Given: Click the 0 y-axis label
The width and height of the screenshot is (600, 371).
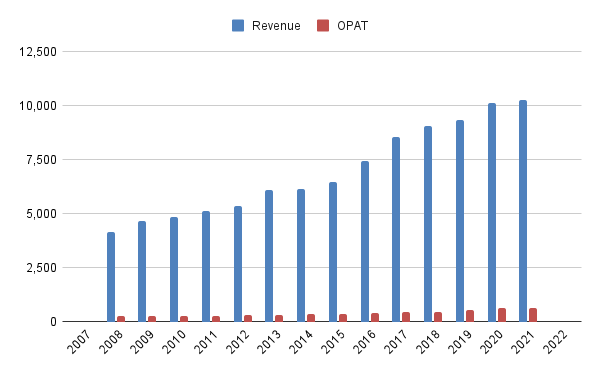Looking at the screenshot, I should pos(53,322).
